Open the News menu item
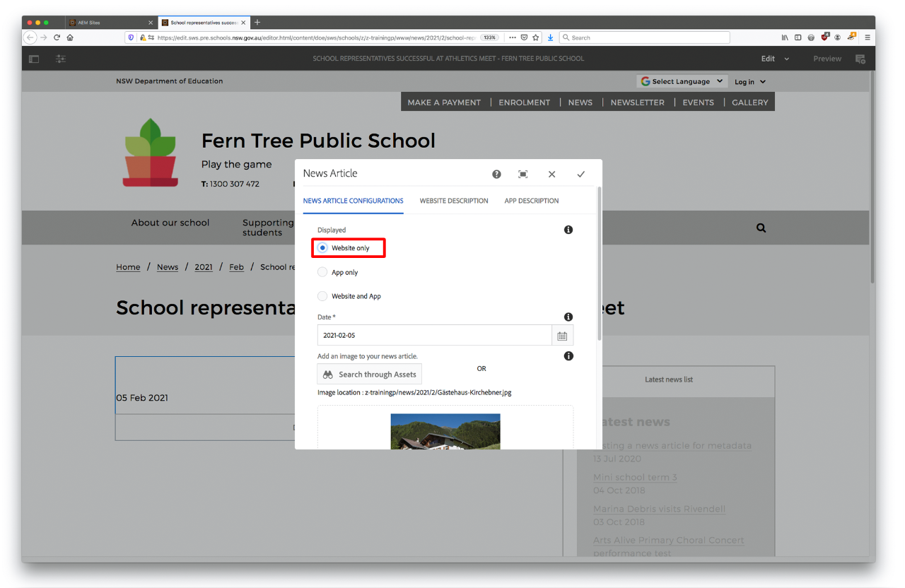The width and height of the screenshot is (905, 588). pos(580,102)
